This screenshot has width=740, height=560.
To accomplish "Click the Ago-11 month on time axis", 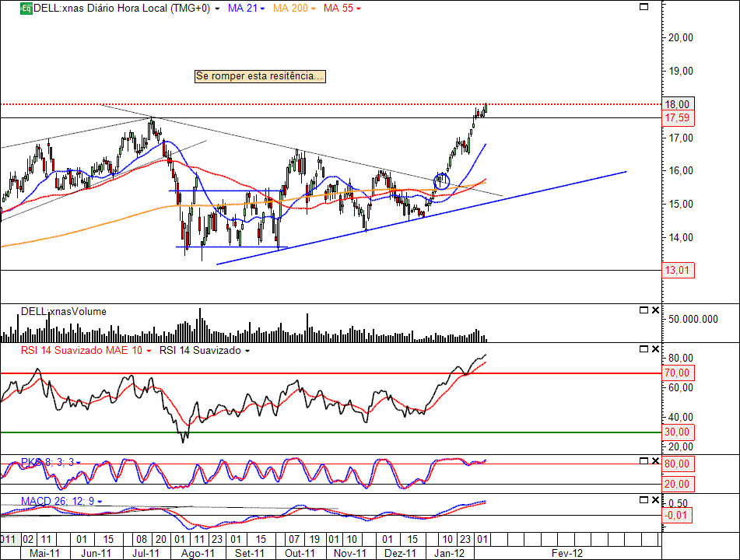I will pos(198,554).
